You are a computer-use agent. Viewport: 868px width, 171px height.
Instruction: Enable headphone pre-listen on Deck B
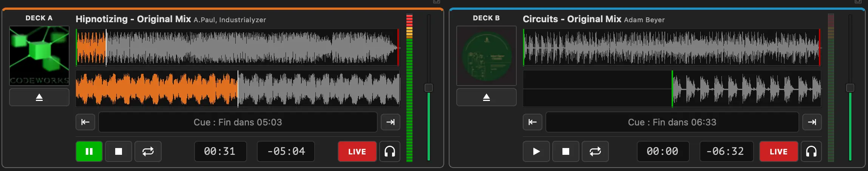point(811,151)
